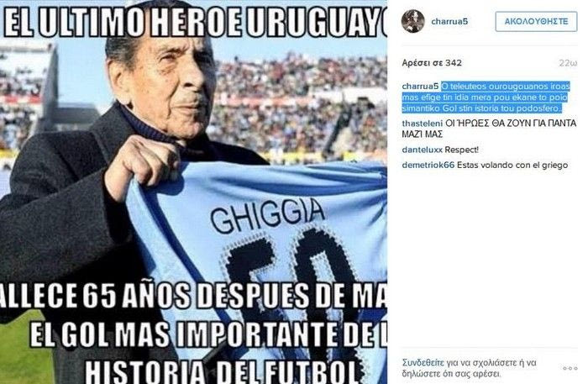588x384 pixels.
Task: Click the 22w post timestamp
Action: [568, 63]
